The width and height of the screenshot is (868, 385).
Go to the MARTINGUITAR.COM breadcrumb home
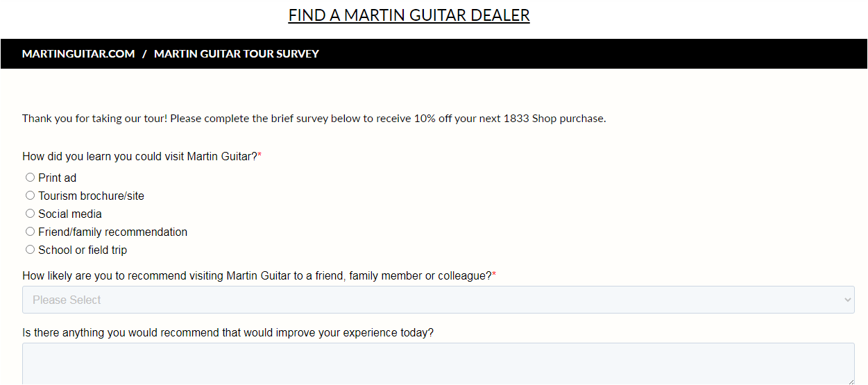78,54
